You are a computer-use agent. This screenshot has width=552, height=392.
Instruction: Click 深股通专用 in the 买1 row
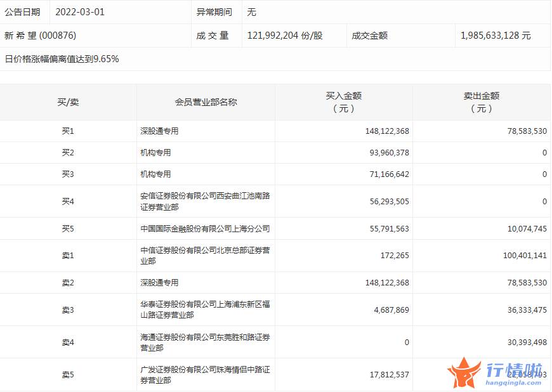coord(159,131)
